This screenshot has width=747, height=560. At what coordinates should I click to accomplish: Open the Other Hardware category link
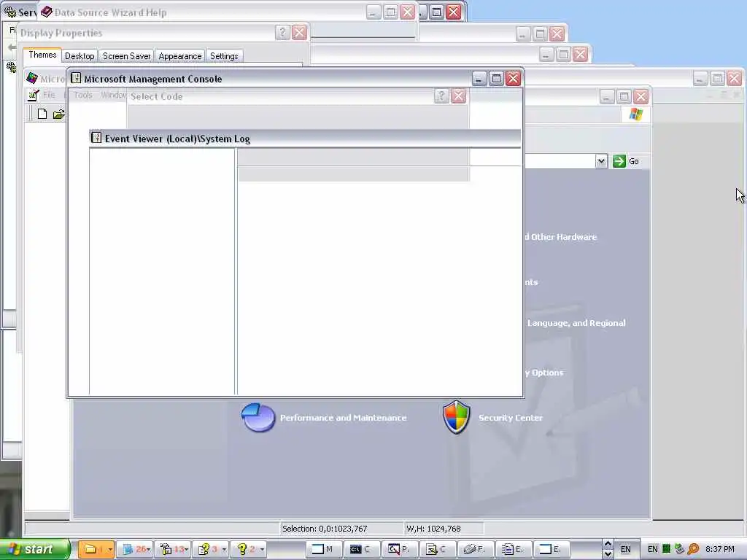561,237
